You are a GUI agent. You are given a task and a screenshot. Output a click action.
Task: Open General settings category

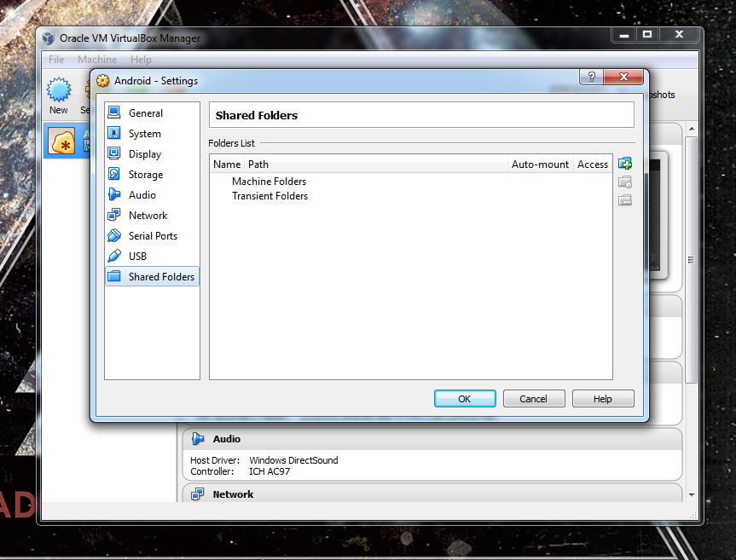(152, 113)
